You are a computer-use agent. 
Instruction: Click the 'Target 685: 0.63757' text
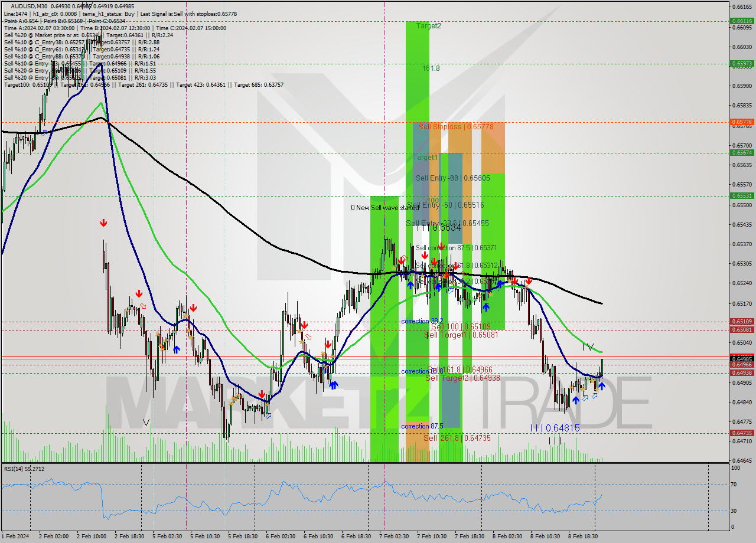point(259,84)
